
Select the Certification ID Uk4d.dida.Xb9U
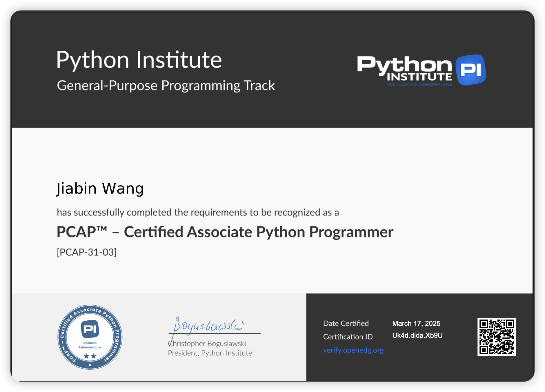(417, 335)
